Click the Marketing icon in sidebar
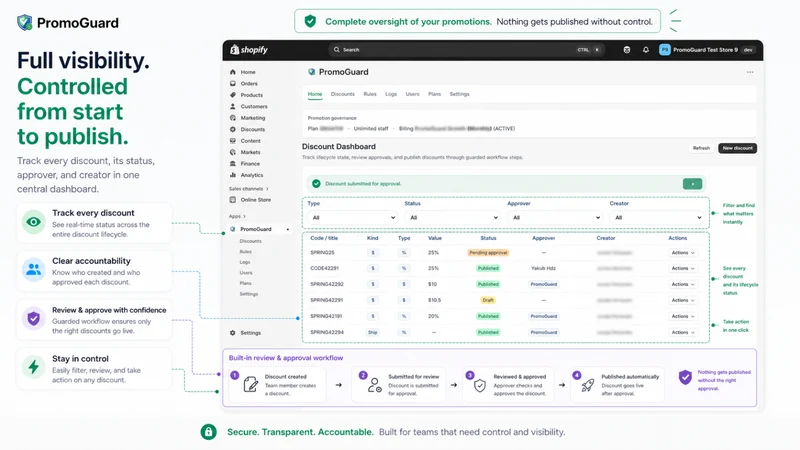This screenshot has height=450, width=800. (x=233, y=118)
